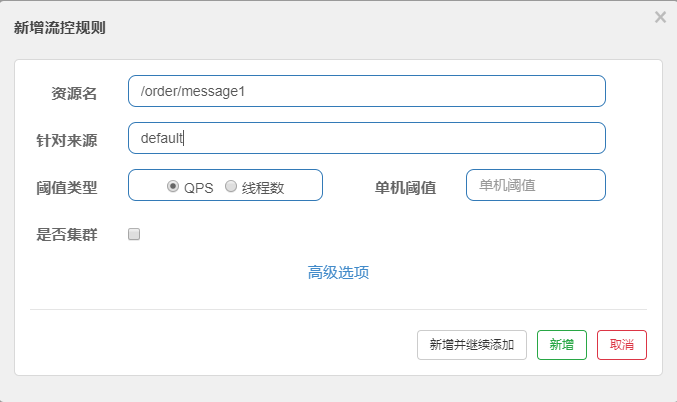Click the 资源名 input field

[x=367, y=91]
